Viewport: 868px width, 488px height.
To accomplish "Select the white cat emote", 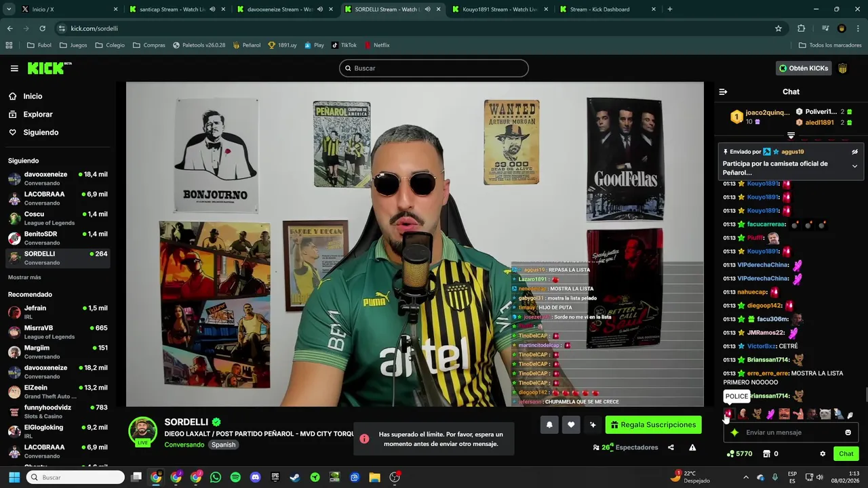I will pos(825,414).
